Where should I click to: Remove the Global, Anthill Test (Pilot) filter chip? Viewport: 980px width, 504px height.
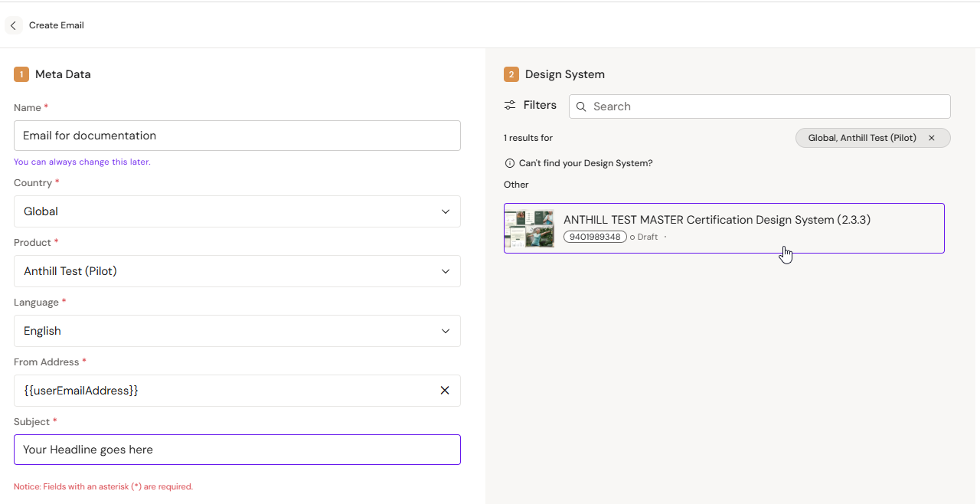[932, 138]
